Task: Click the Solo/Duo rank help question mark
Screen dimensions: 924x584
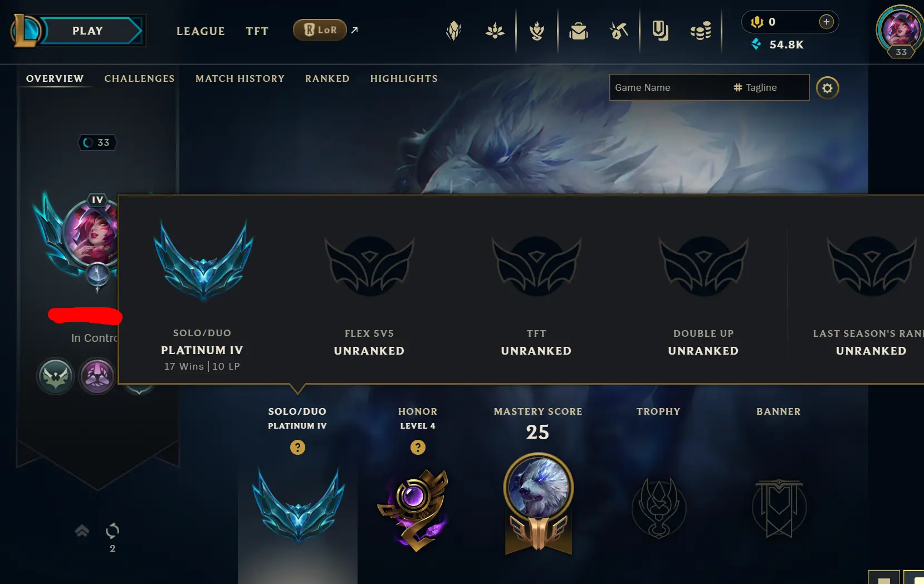Action: [x=297, y=447]
